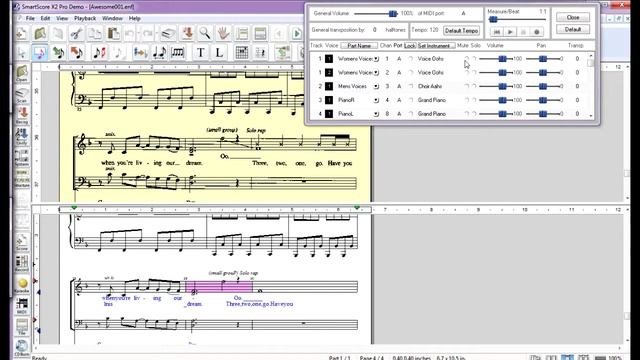Open second Womens Voices part name dropdown
The image size is (640, 360).
(376, 73)
